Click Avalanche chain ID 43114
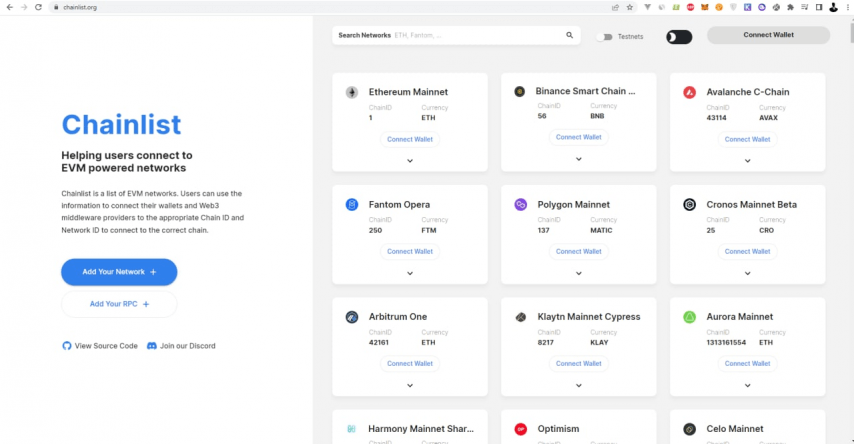The image size is (854, 444). pos(716,118)
